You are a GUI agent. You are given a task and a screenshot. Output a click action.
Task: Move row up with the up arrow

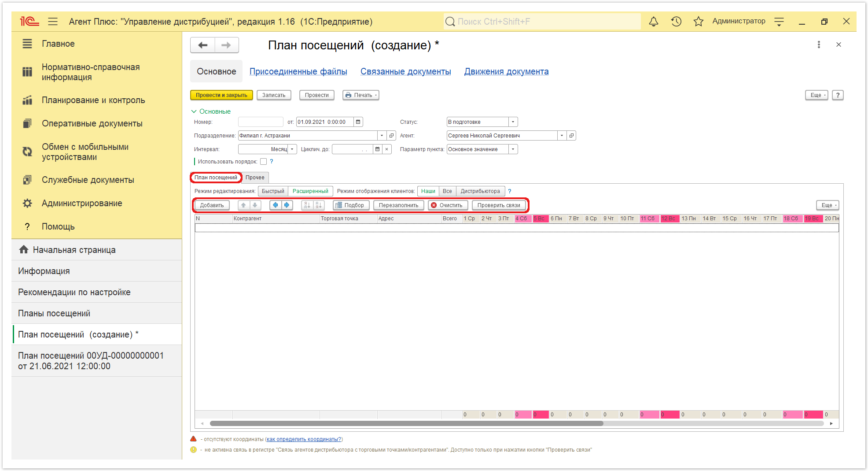tap(243, 205)
